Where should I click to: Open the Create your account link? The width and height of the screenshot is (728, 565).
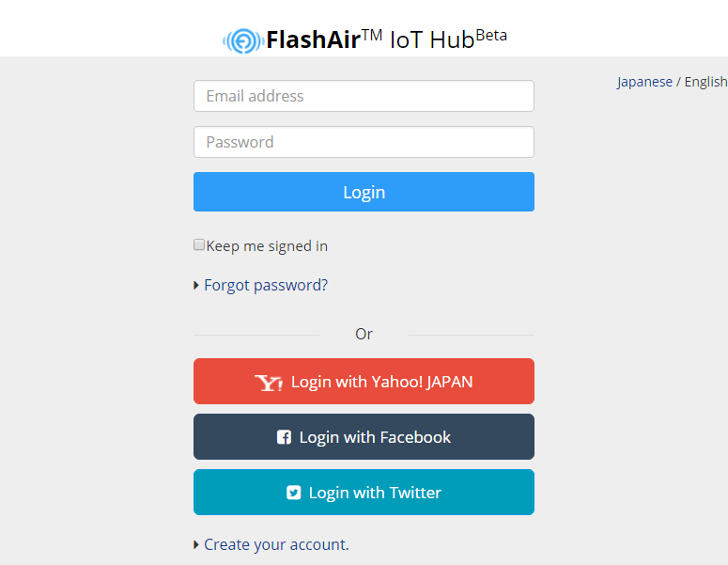coord(276,545)
